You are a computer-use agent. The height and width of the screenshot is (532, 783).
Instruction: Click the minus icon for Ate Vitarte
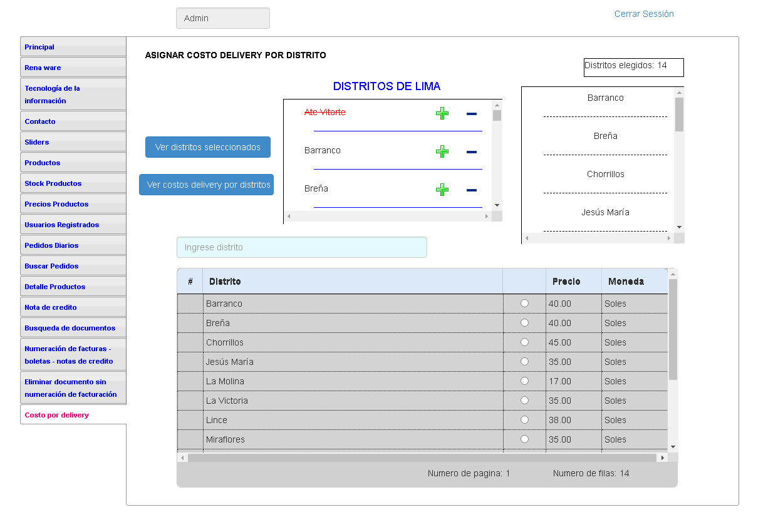tap(472, 113)
